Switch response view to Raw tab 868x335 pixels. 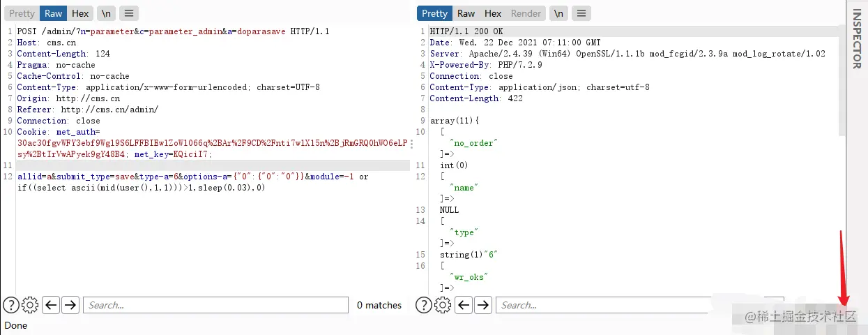466,13
